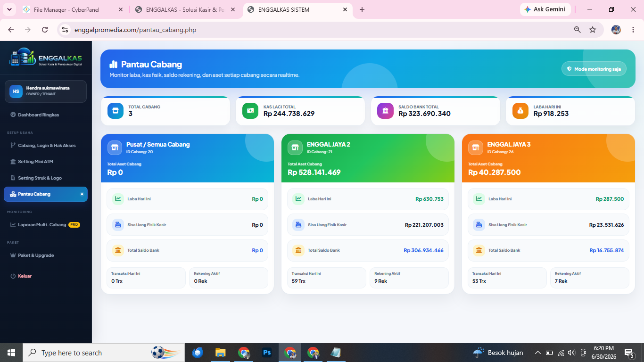Click the site information icon

pos(66,30)
